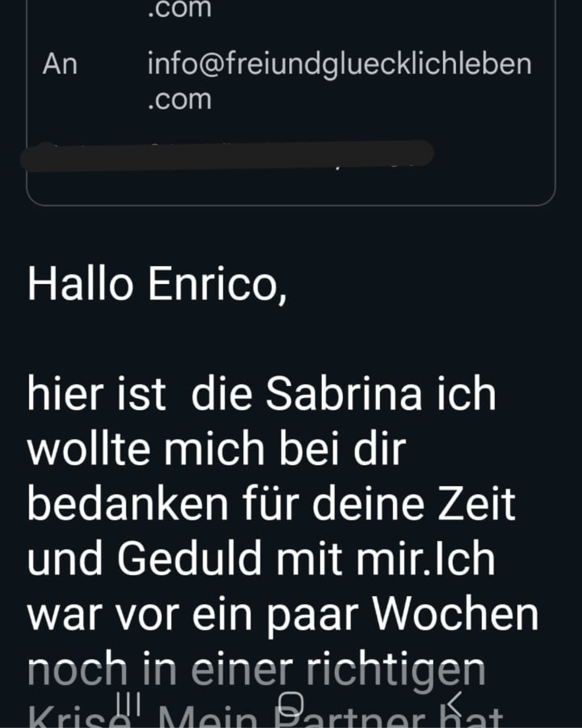Tap the Android recent apps icon
This screenshot has width=582, height=728.
coord(128,703)
